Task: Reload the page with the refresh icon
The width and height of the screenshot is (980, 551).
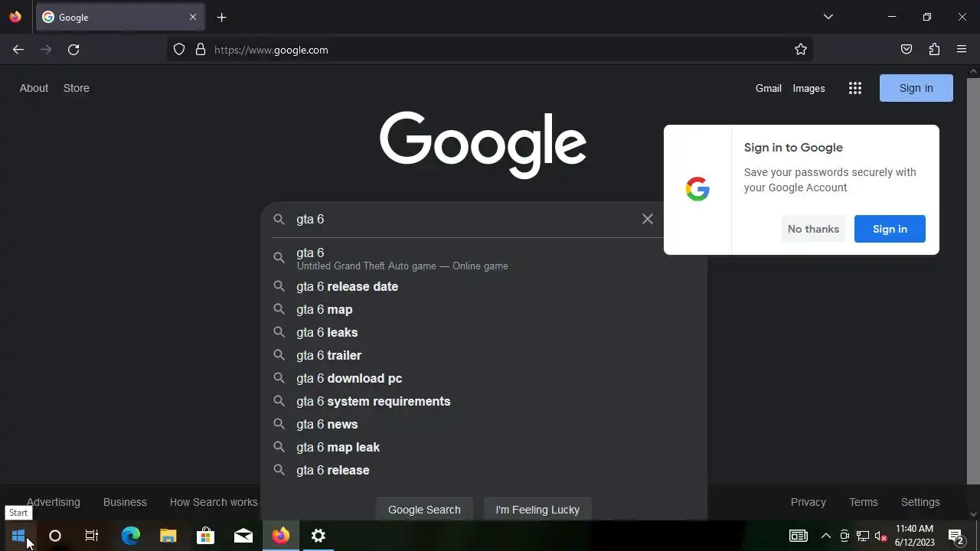Action: (73, 50)
